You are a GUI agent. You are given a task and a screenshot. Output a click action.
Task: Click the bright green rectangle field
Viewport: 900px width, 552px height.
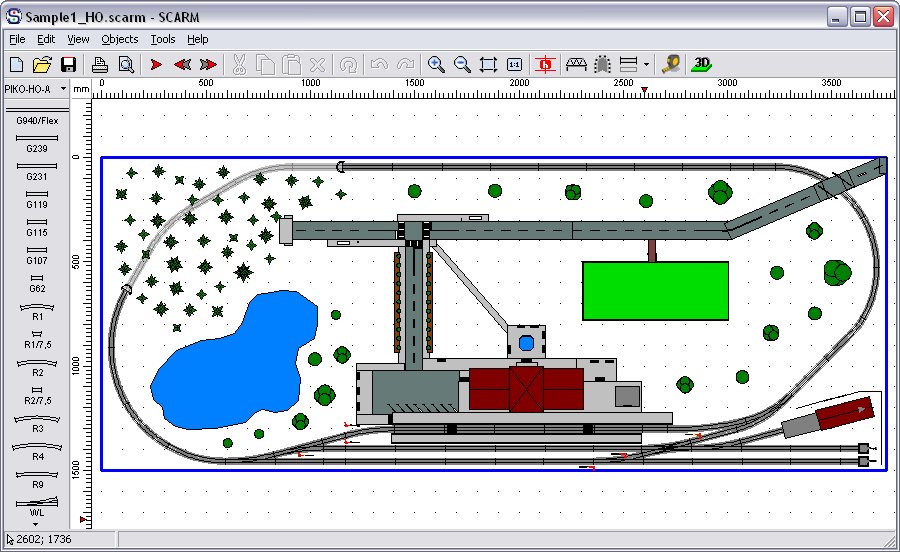tap(655, 291)
